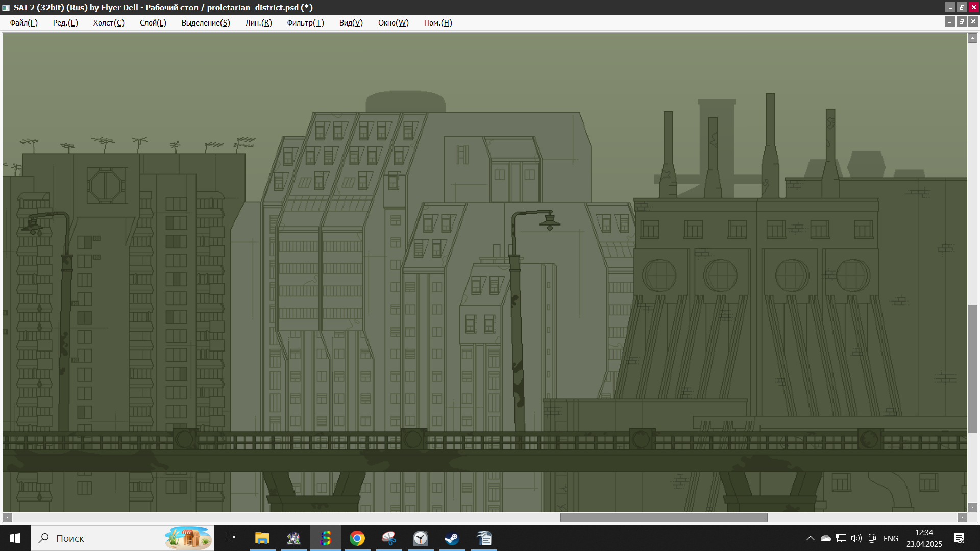This screenshot has height=551, width=980.
Task: Open the Выделение menu
Action: pyautogui.click(x=206, y=23)
